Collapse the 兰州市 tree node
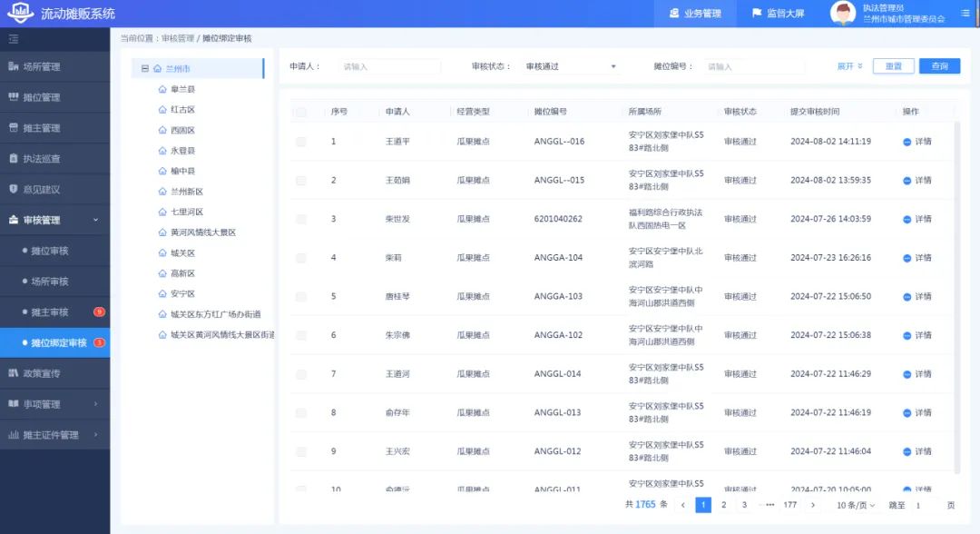 point(145,69)
